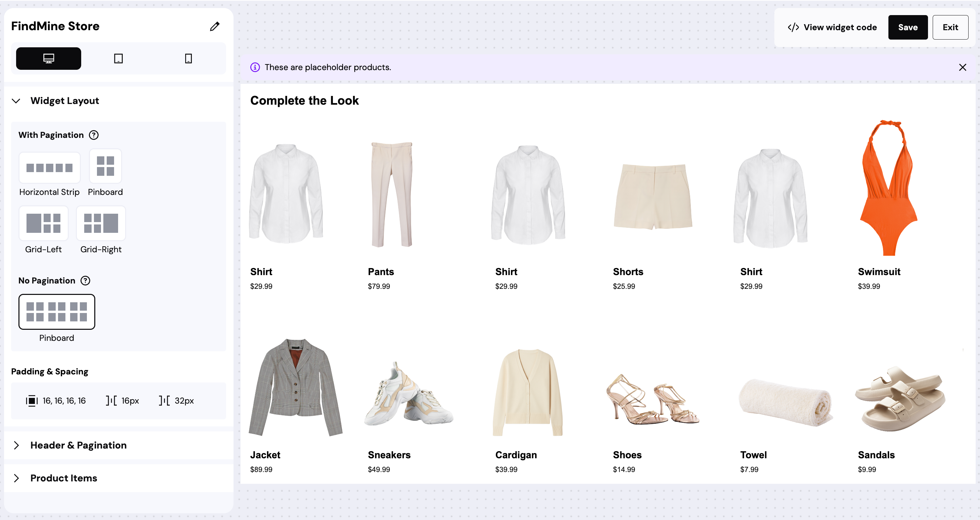Expand the Product Items section
The height and width of the screenshot is (520, 980).
pos(16,478)
